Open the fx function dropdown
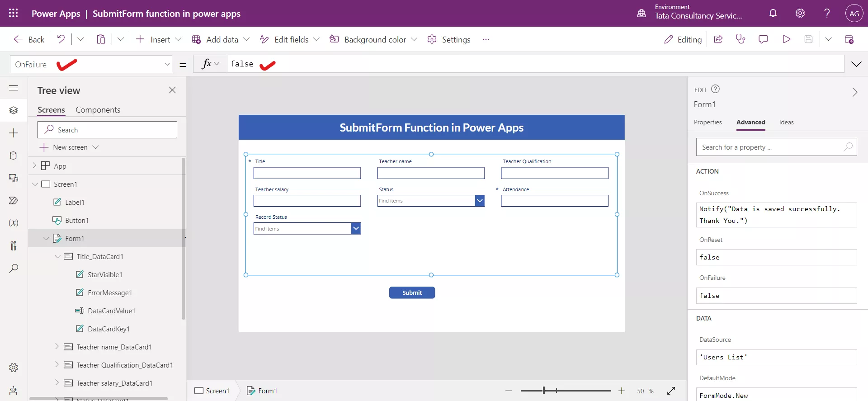 tap(211, 64)
